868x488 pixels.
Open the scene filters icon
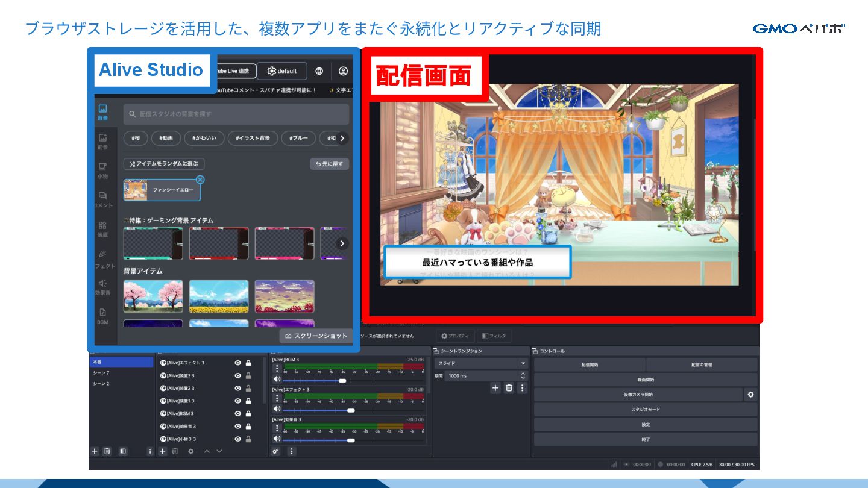click(122, 451)
